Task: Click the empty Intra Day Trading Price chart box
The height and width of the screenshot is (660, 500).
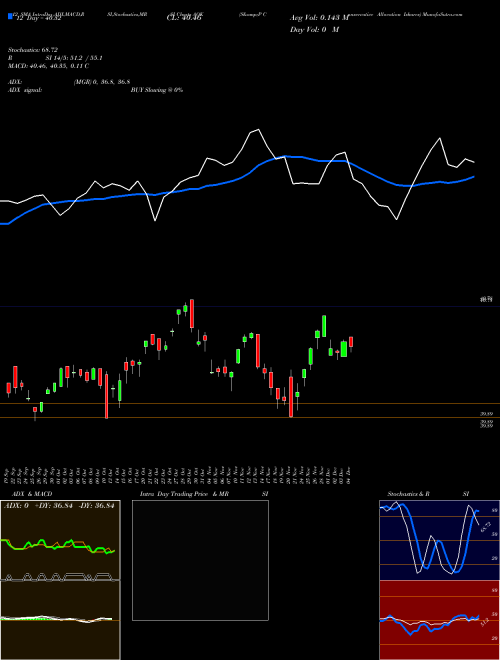Action: [200, 560]
